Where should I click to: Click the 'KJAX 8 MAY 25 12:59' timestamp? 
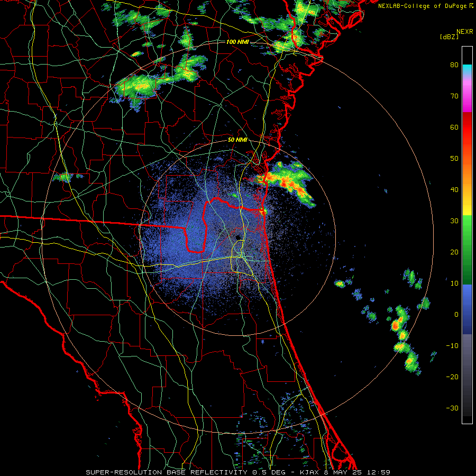[345, 472]
